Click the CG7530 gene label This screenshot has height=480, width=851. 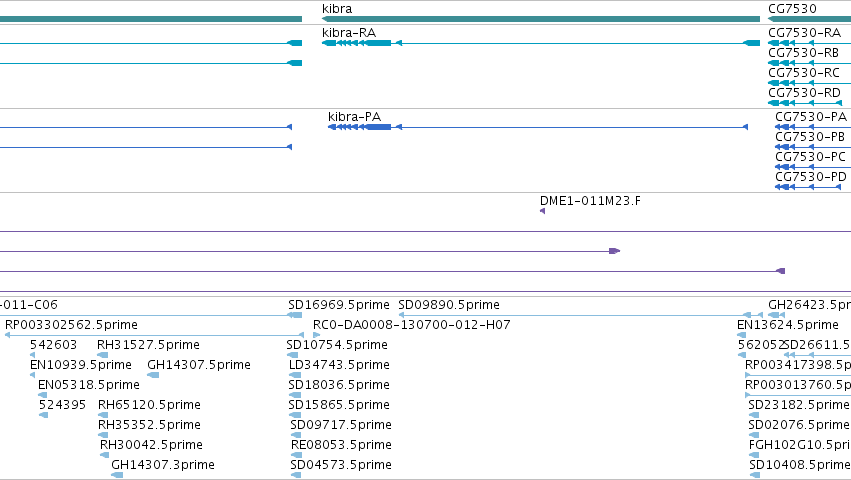coord(792,9)
